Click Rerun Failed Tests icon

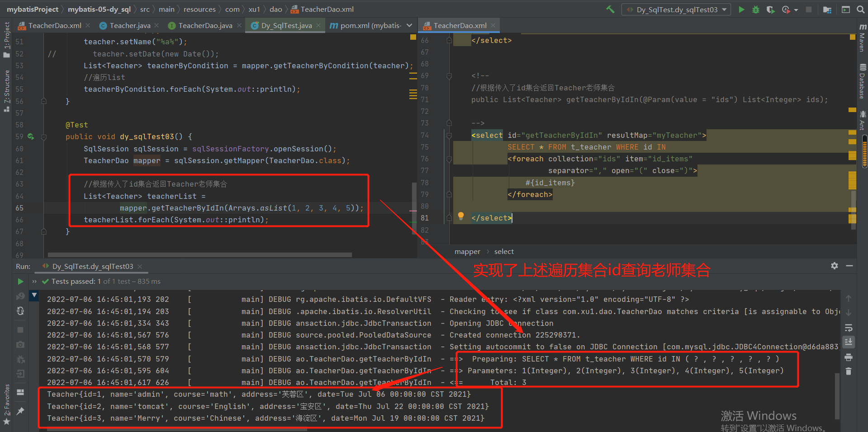coord(20,296)
